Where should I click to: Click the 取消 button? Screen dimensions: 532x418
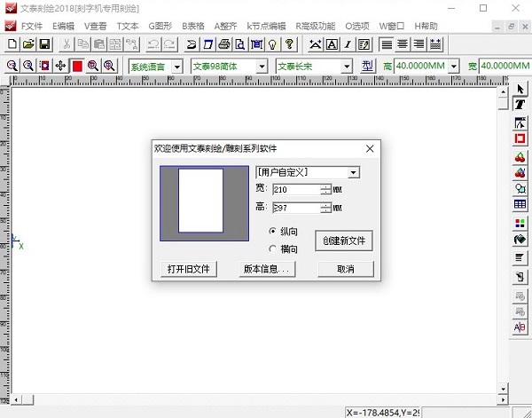[x=346, y=269]
